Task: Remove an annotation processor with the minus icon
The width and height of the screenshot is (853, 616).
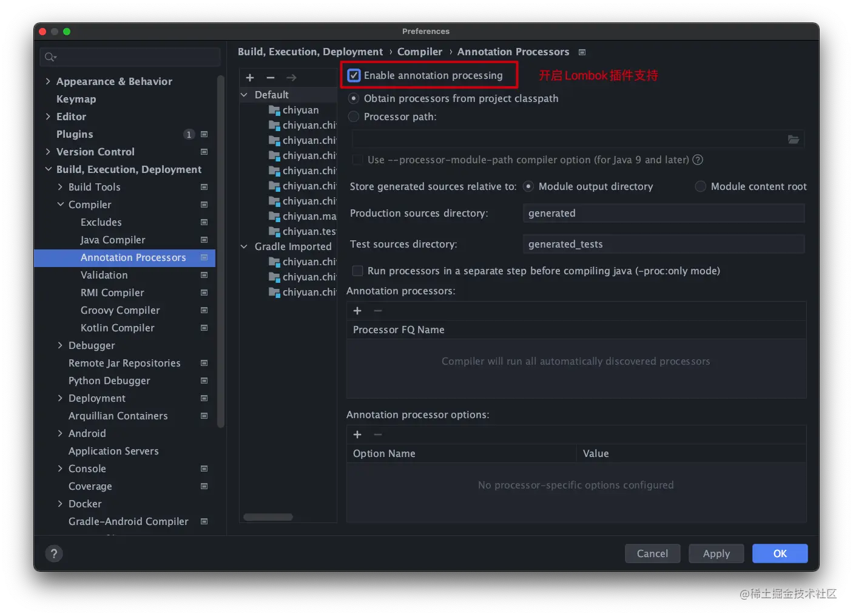Action: point(378,311)
